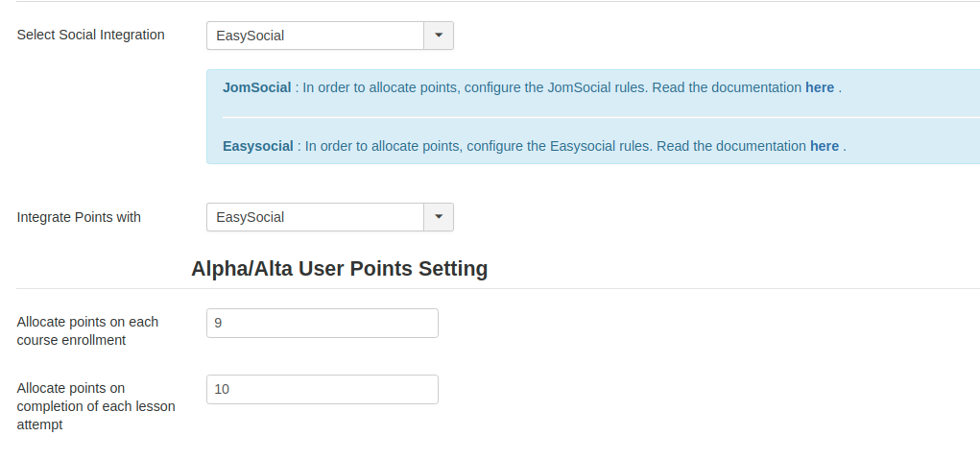The height and width of the screenshot is (461, 980).
Task: Click the 'configure the Easysocial rules' sentence
Action: click(589, 146)
